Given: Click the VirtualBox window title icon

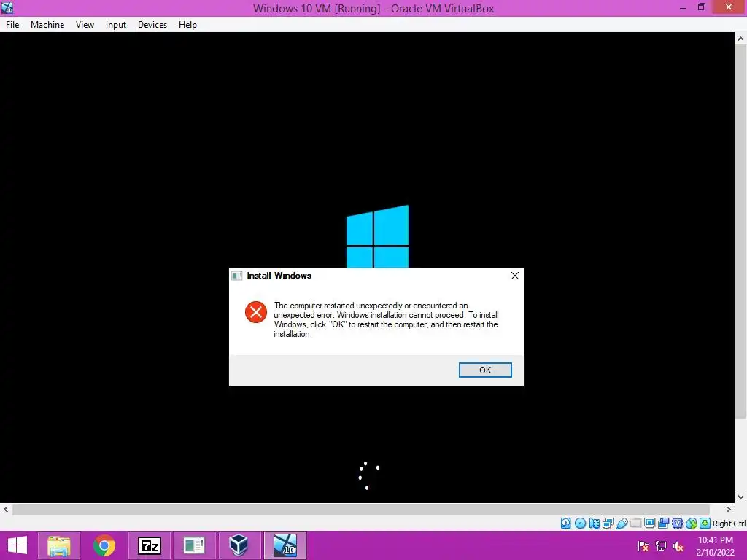Looking at the screenshot, I should (x=7, y=8).
